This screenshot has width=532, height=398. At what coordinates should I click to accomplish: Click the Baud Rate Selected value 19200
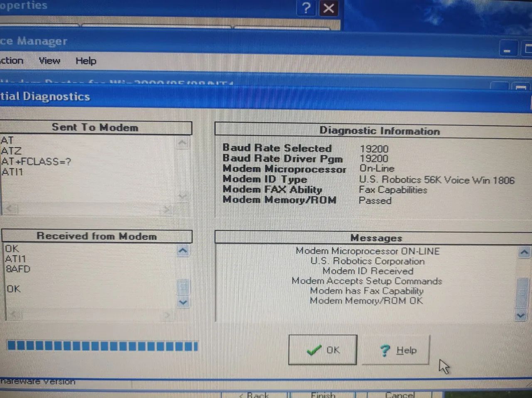coord(374,149)
